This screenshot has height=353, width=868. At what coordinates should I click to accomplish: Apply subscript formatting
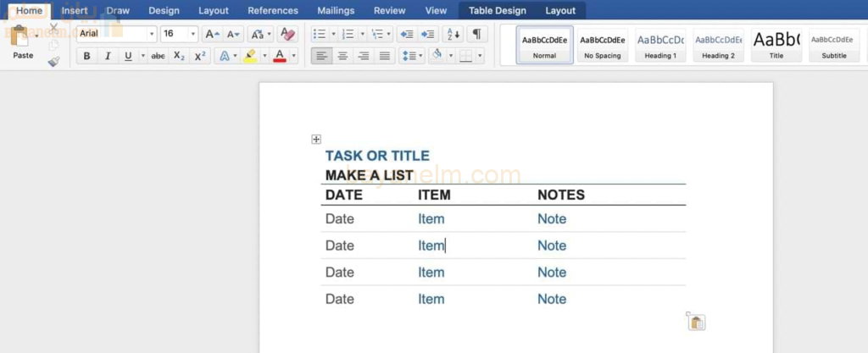(x=179, y=57)
